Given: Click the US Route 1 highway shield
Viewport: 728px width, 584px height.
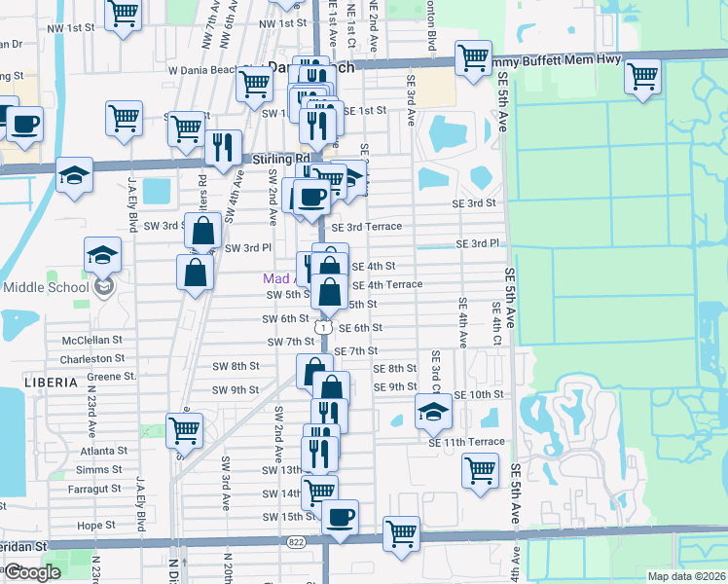Looking at the screenshot, I should [323, 327].
